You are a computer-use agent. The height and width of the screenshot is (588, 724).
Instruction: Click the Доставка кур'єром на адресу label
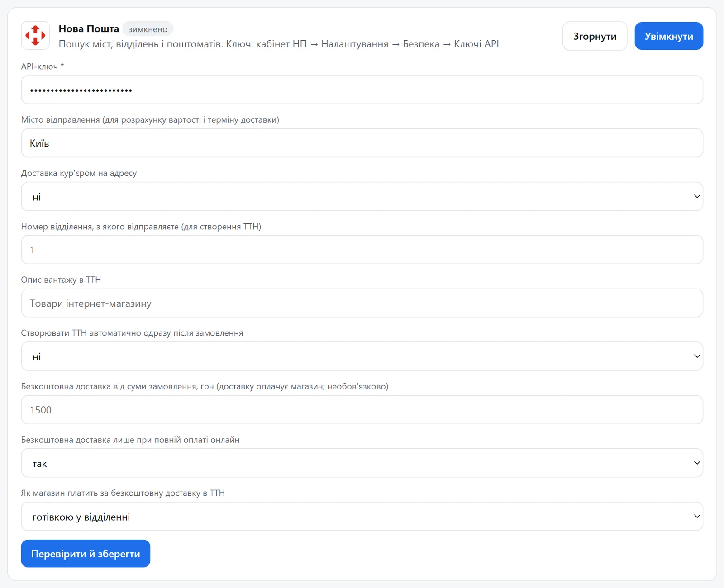(x=79, y=173)
